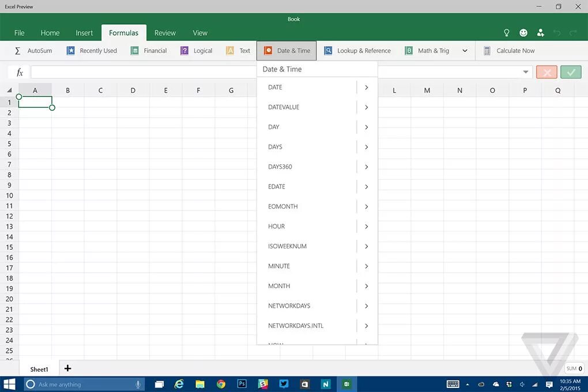Select cell A1

[35, 102]
